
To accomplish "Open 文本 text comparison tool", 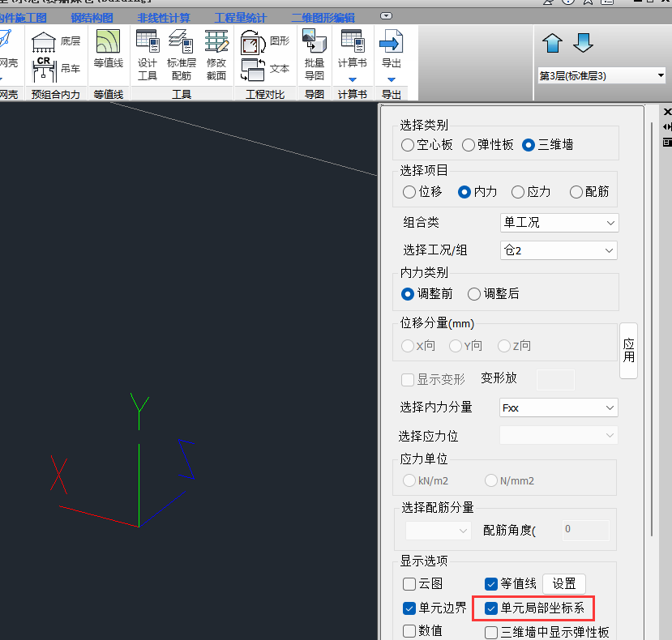I will click(x=265, y=69).
